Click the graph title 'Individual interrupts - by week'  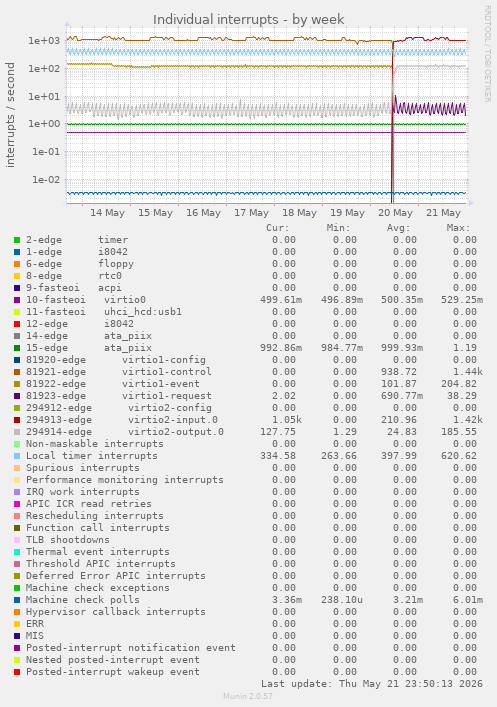(x=248, y=20)
